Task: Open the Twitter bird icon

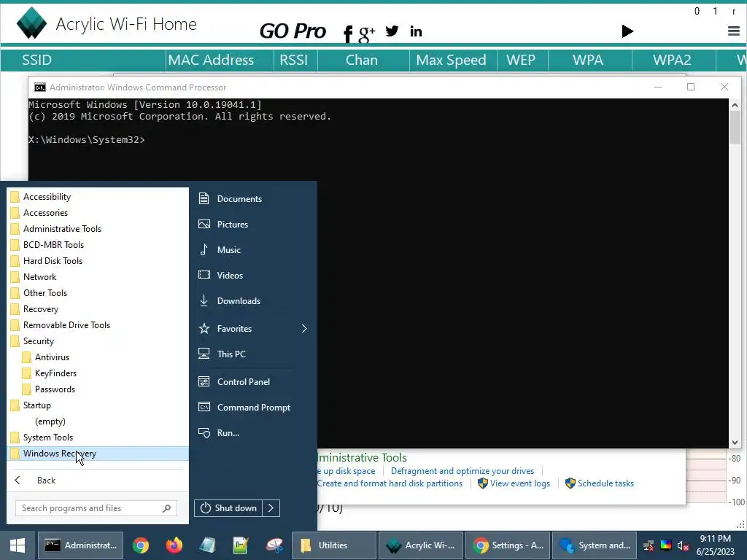Action: (x=392, y=31)
